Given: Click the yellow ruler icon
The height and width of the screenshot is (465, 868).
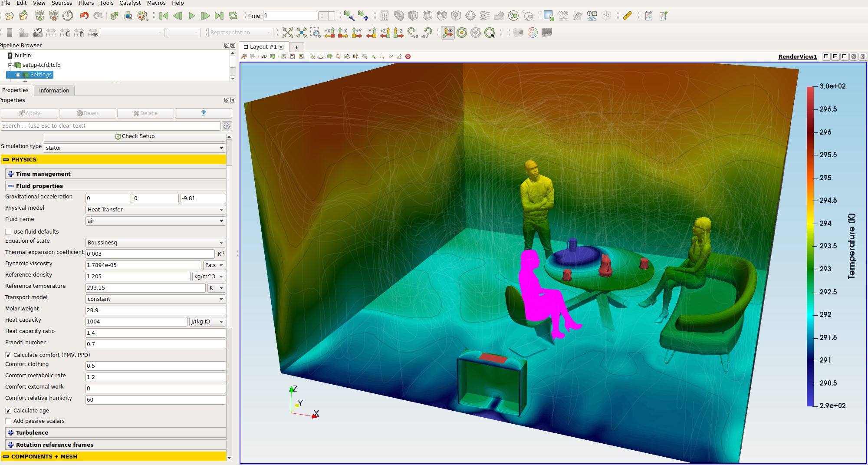Looking at the screenshot, I should pos(627,16).
